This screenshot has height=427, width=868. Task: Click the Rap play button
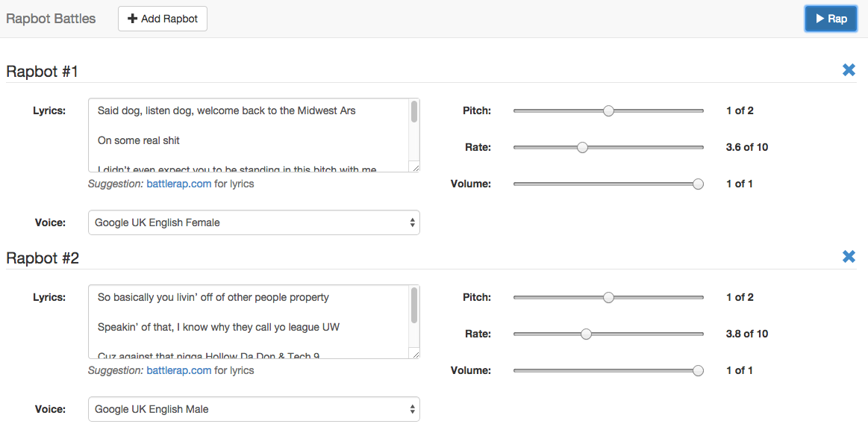[831, 19]
